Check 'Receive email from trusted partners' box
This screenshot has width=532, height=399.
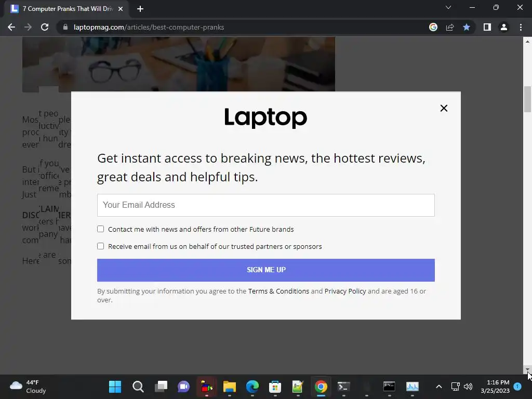(100, 246)
